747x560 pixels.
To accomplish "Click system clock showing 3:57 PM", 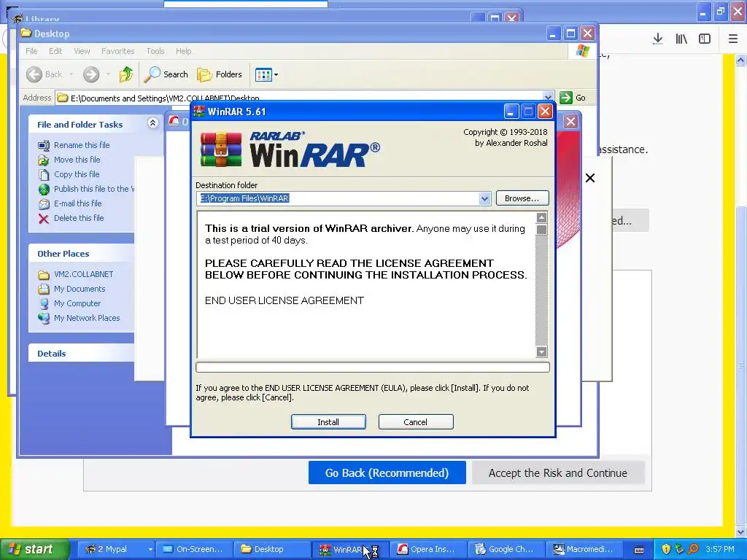I will [x=720, y=549].
